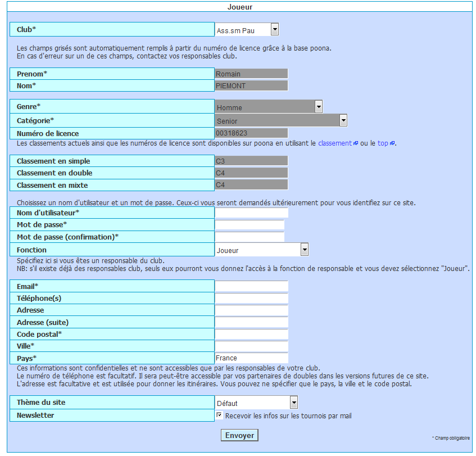Open the Fonction dropdown set to Joueur
Screen dimensions: 476x456
pyautogui.click(x=262, y=250)
